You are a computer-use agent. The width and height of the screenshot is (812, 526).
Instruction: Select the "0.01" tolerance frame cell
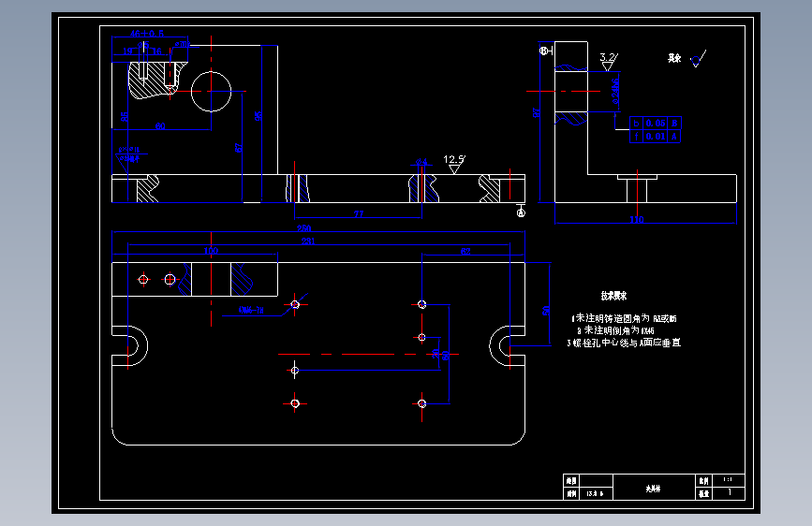coord(656,136)
